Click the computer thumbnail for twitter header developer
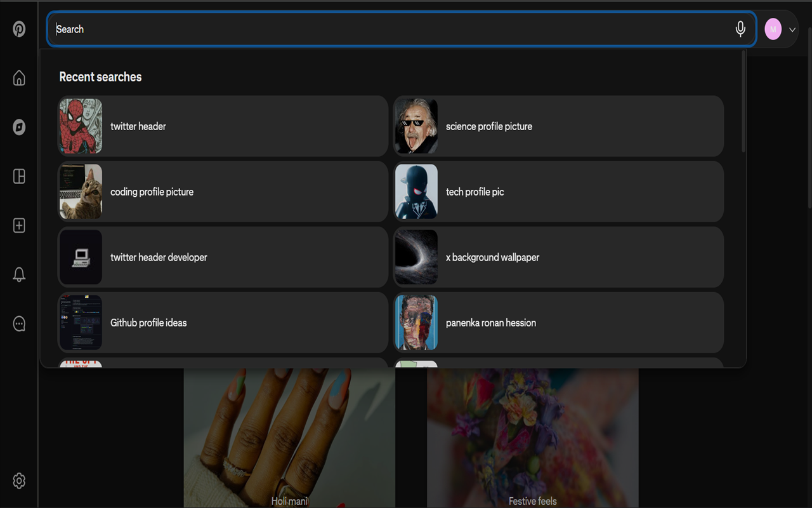The image size is (812, 508). click(81, 257)
